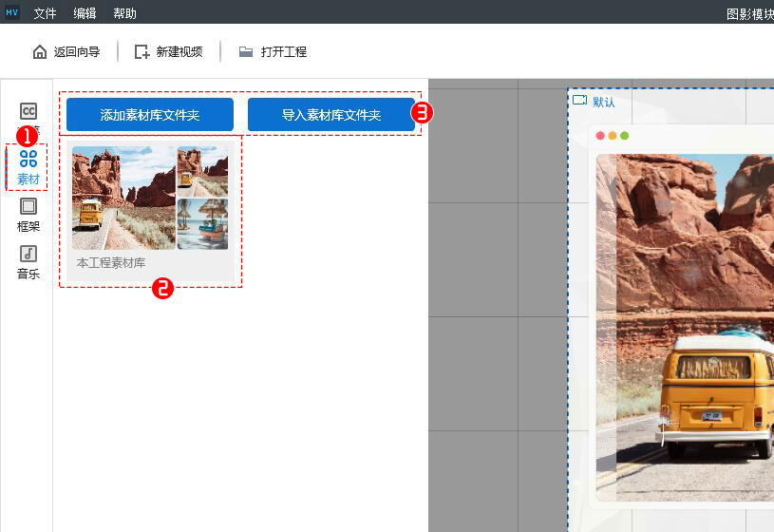Click the green dot in the preview frame

coord(624,136)
